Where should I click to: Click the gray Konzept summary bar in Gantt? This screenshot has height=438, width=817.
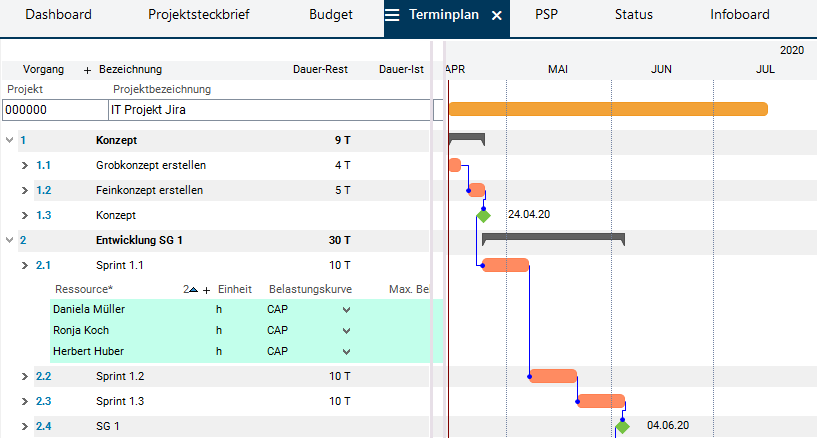tap(466, 136)
